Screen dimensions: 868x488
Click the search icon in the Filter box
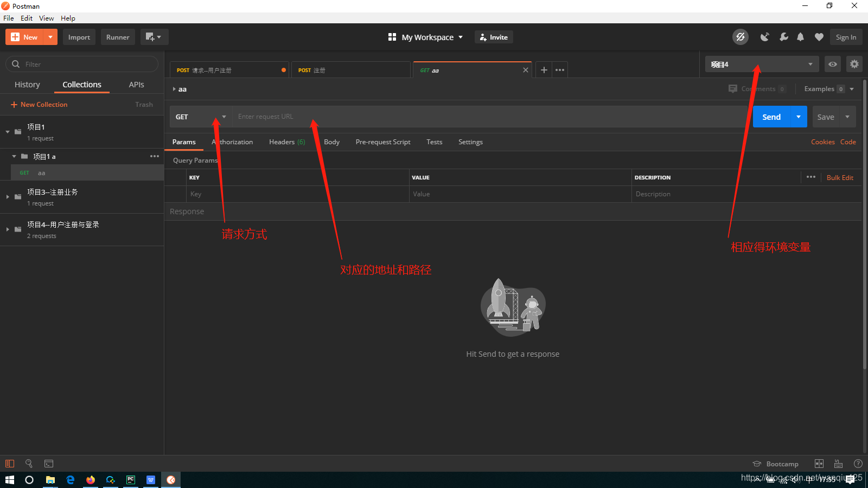[16, 64]
